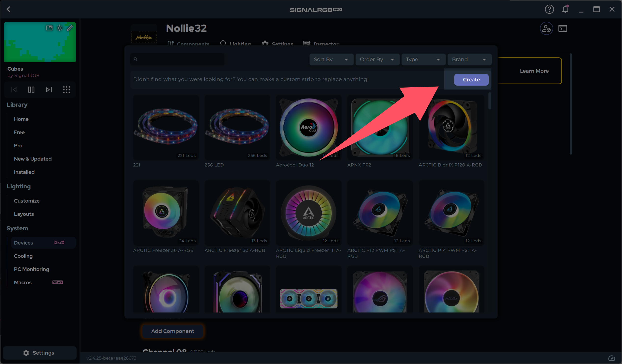Switch to the Lighting tab

click(x=236, y=43)
